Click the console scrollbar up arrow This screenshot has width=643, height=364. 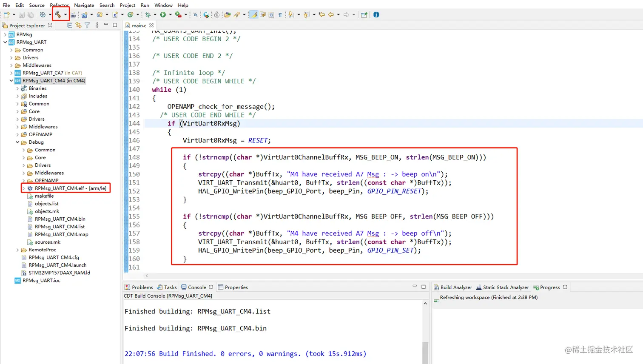(425, 304)
